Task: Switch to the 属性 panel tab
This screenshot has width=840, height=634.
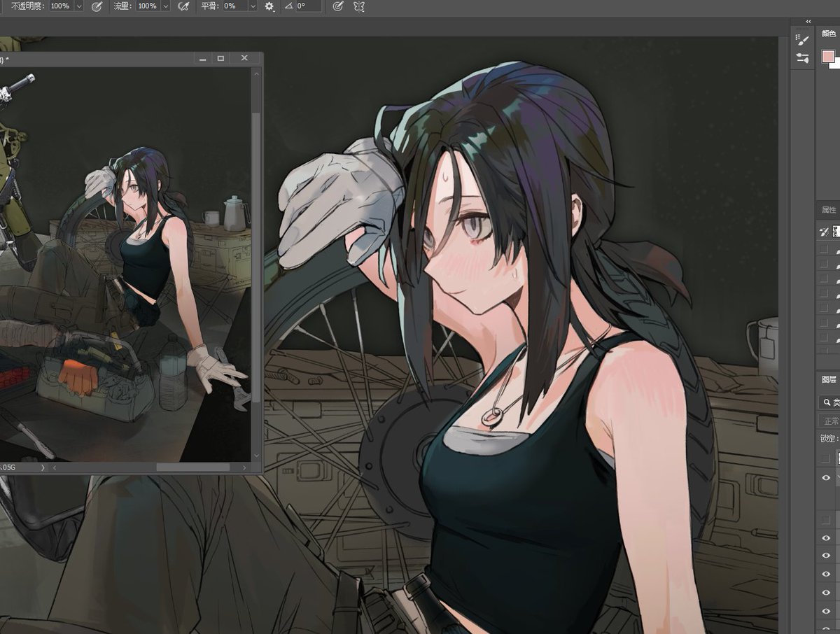Action: pyautogui.click(x=828, y=210)
